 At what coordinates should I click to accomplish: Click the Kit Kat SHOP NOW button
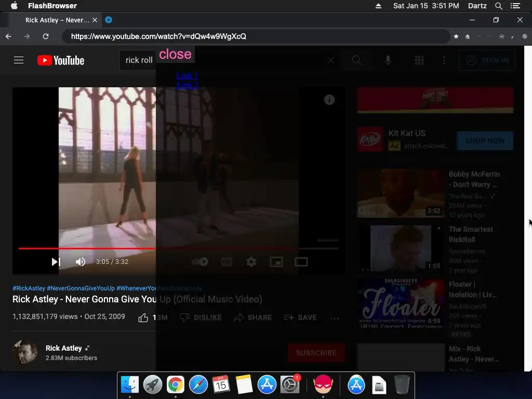485,140
